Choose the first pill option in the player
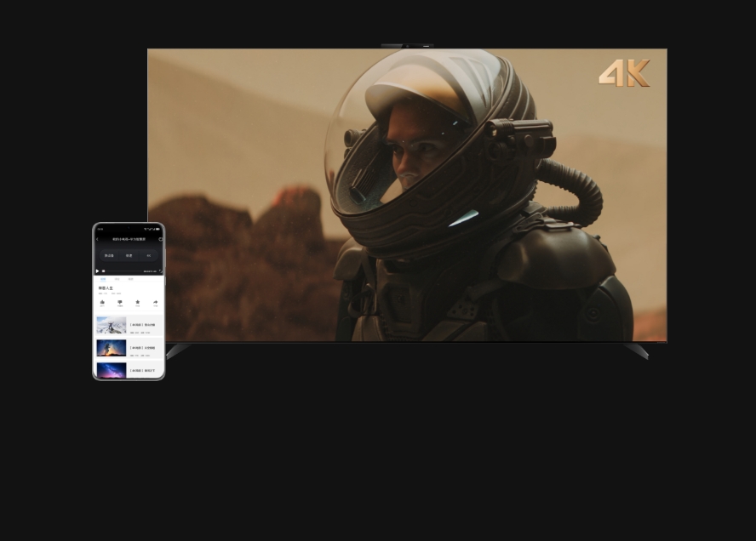Screen dimensions: 756x541 point(109,255)
